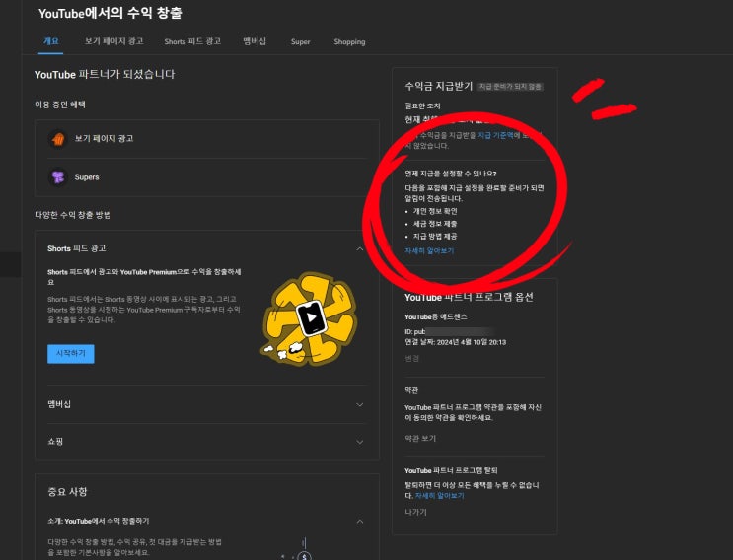Click the 약관 보기 button
Image resolution: width=733 pixels, height=560 pixels.
tap(420, 438)
